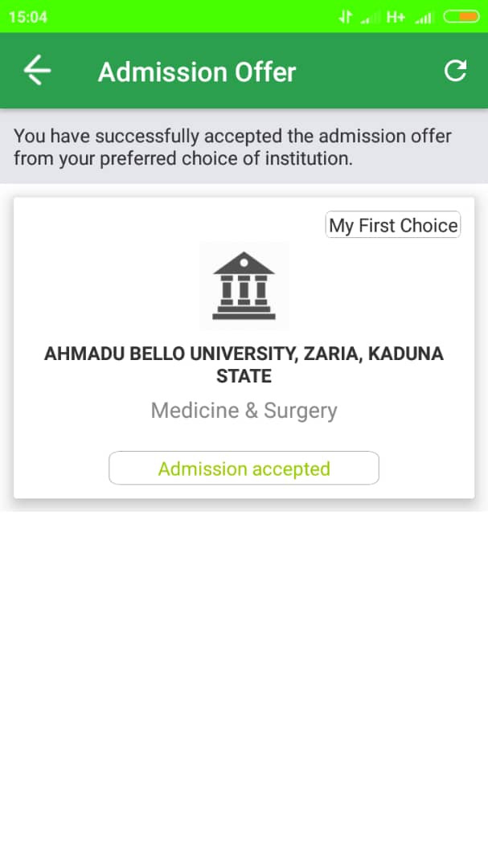The width and height of the screenshot is (488, 868).
Task: Tap empty toolbar space left of refresh icon
Action: tap(370, 72)
